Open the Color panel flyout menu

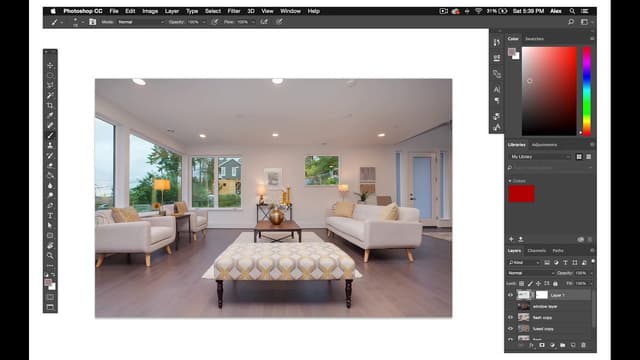tap(592, 39)
